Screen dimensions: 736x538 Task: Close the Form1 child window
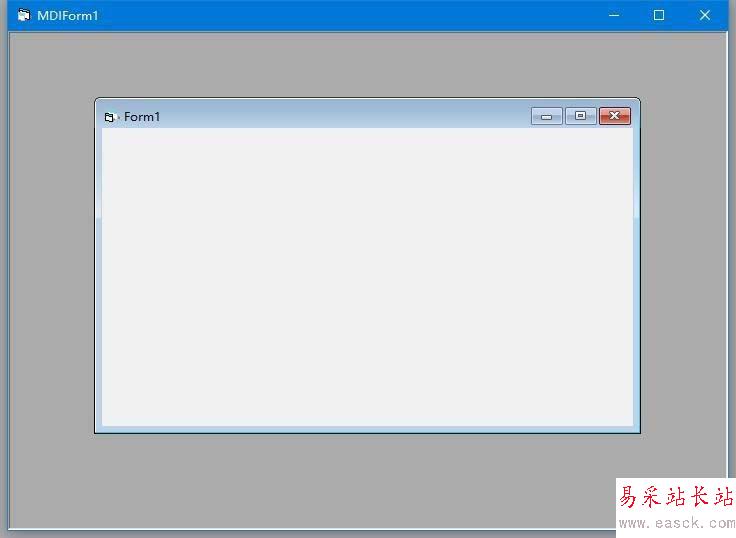tap(615, 116)
